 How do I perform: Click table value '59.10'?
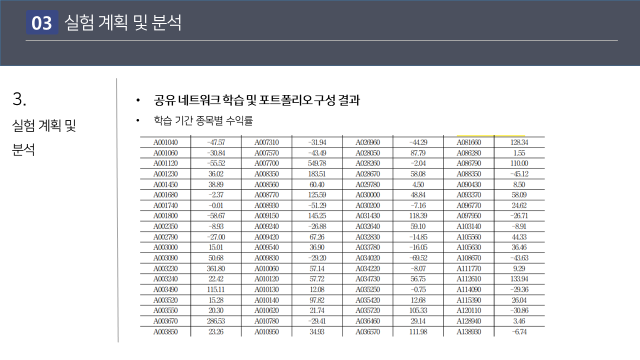418,227
